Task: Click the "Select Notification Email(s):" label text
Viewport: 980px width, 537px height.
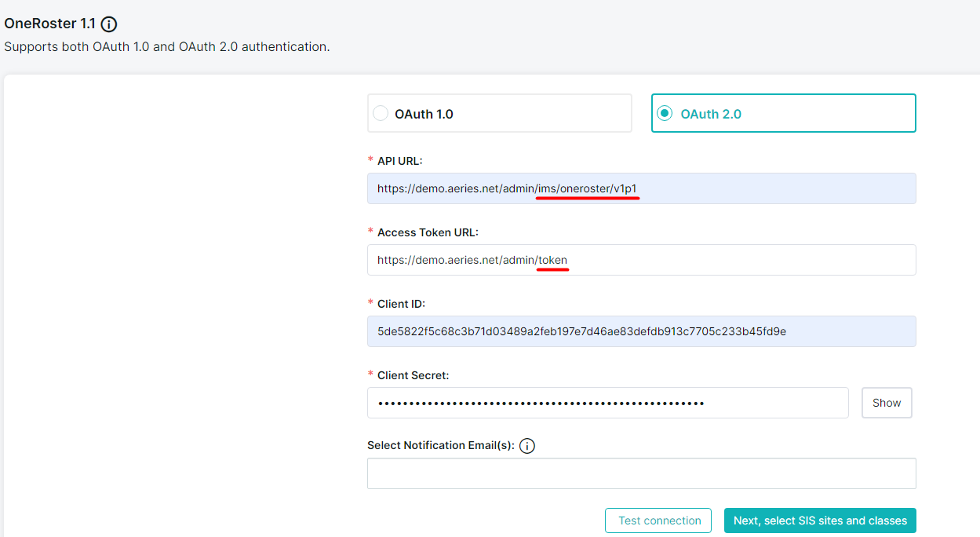Action: [x=440, y=445]
